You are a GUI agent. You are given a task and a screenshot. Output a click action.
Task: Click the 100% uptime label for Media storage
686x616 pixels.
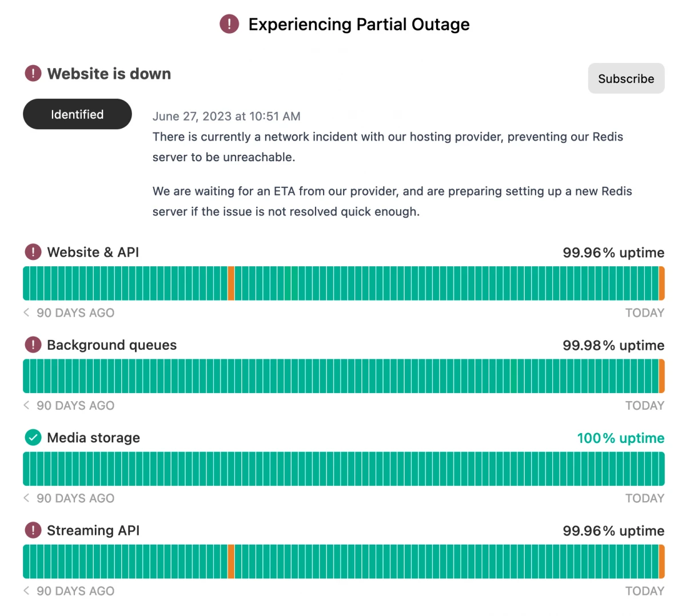click(x=621, y=438)
